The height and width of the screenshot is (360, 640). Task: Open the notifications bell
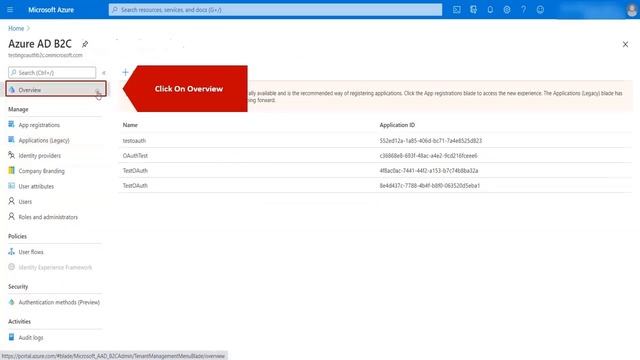(490, 9)
